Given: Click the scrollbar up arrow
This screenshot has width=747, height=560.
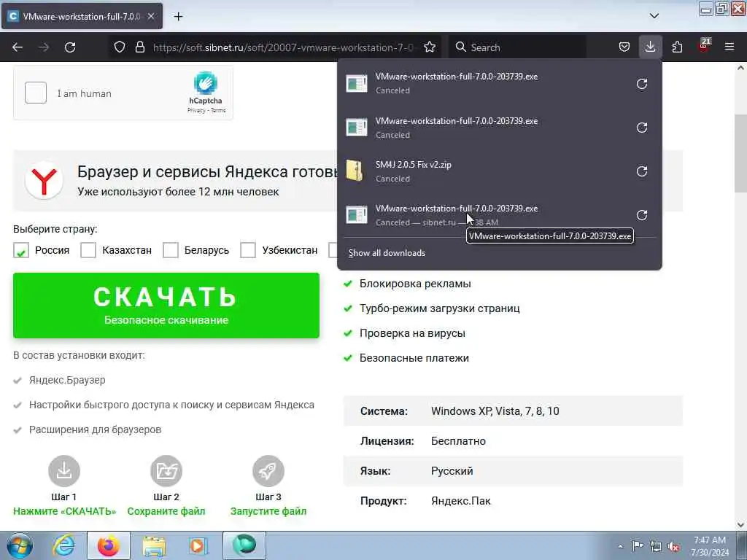Looking at the screenshot, I should [x=741, y=68].
